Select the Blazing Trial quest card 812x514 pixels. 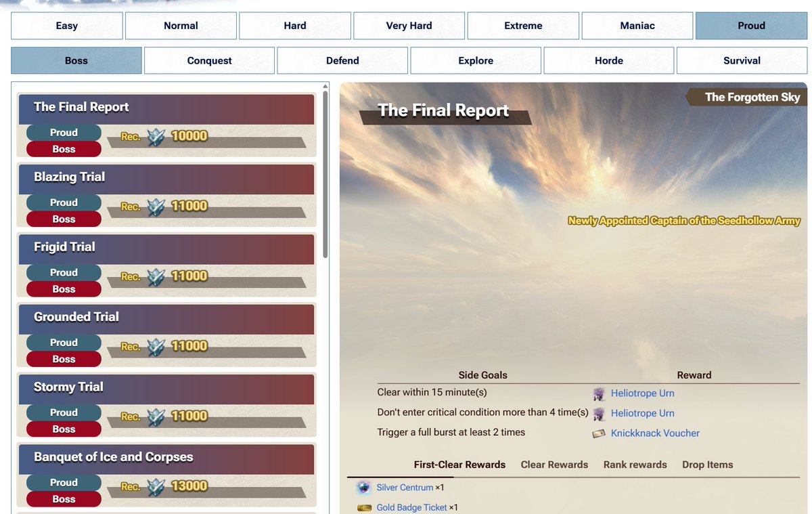pos(166,195)
